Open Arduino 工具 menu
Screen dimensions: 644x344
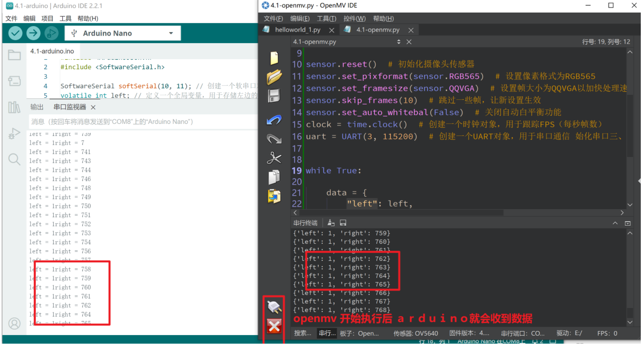click(x=66, y=19)
